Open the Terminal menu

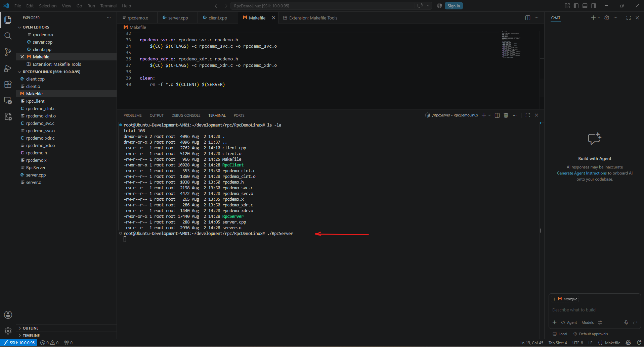pyautogui.click(x=108, y=6)
